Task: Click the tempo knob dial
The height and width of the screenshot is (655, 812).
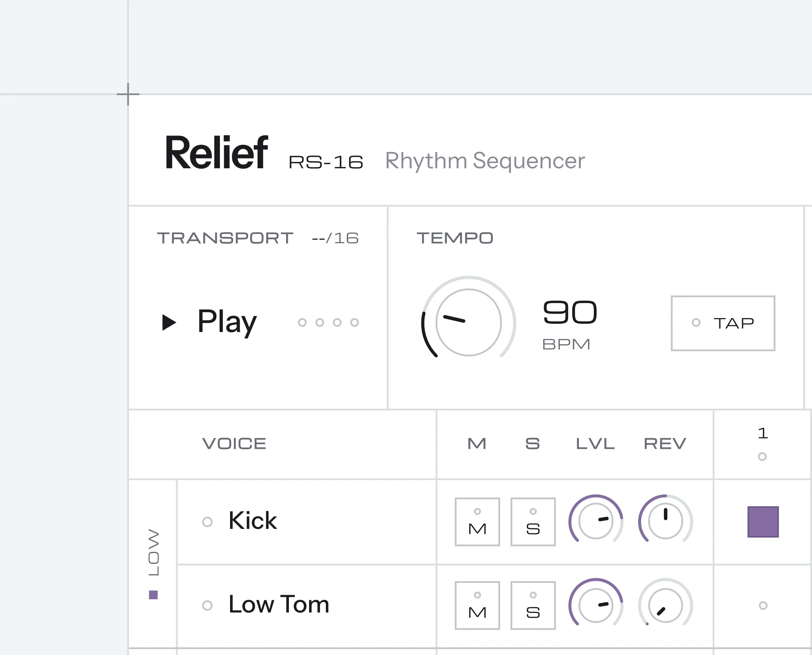Action: 468,322
